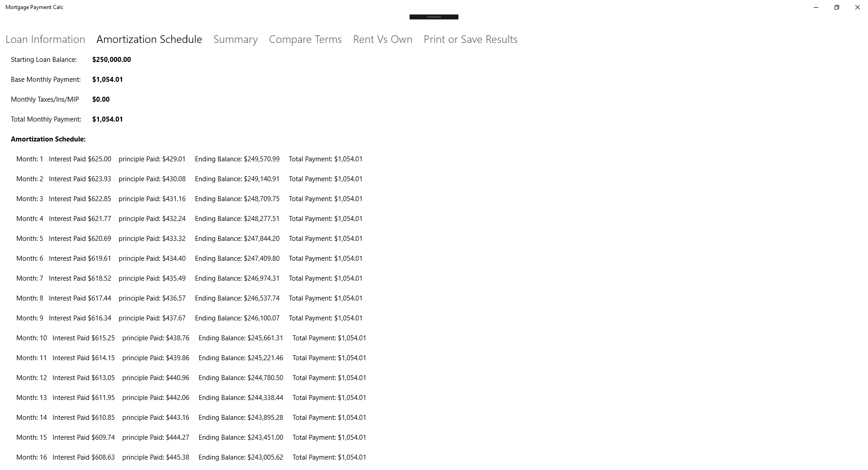
Task: Click Ending Balance: $247,409.80
Action: (237, 258)
